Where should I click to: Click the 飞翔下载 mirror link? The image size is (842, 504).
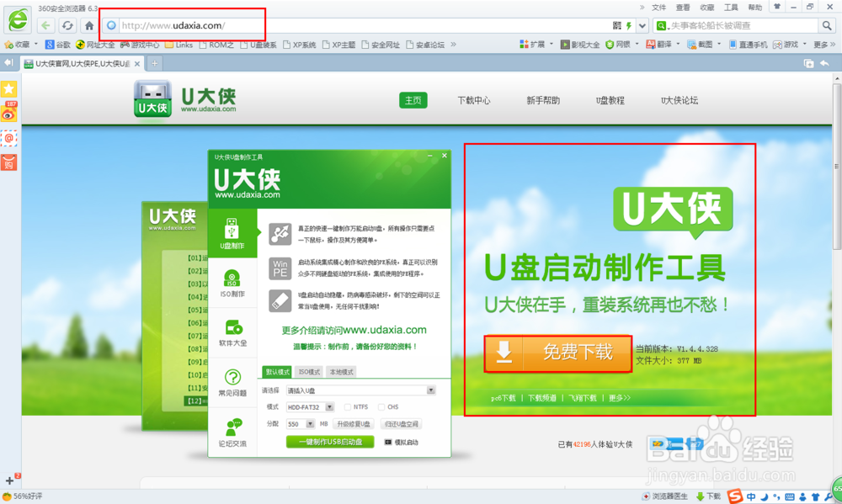coord(583,398)
